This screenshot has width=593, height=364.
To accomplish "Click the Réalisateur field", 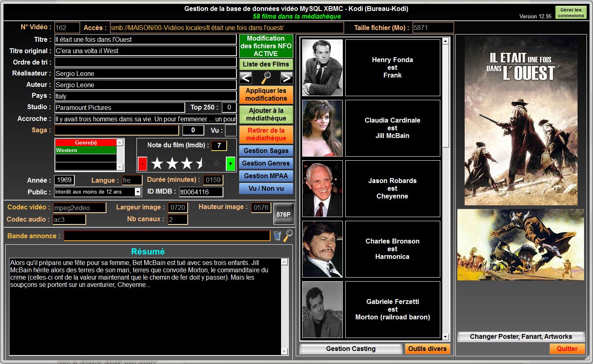I will 145,73.
